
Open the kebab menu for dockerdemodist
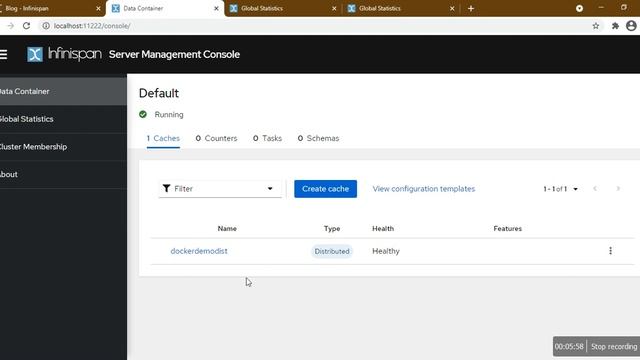[x=610, y=251]
